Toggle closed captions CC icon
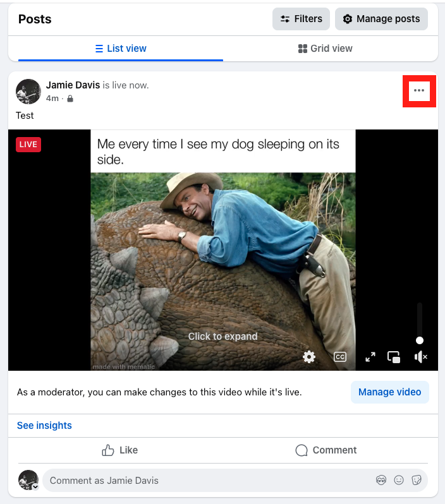This screenshot has width=445, height=504. 340,357
